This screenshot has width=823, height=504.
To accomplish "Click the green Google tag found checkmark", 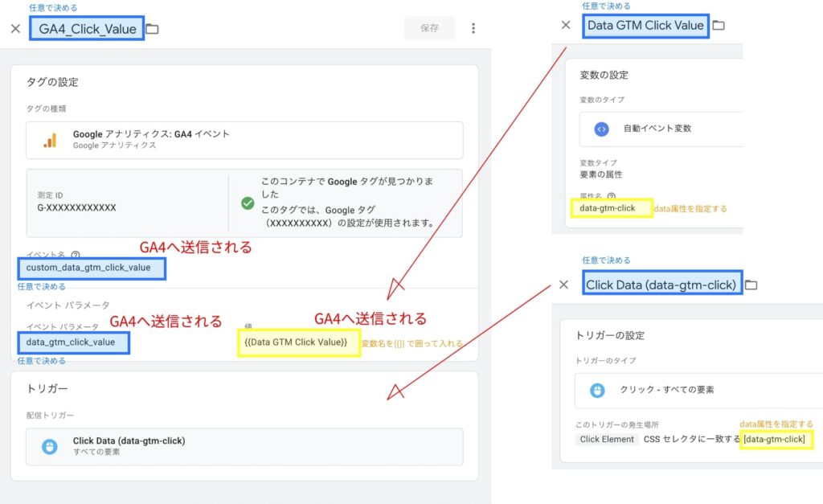I will coord(248,203).
